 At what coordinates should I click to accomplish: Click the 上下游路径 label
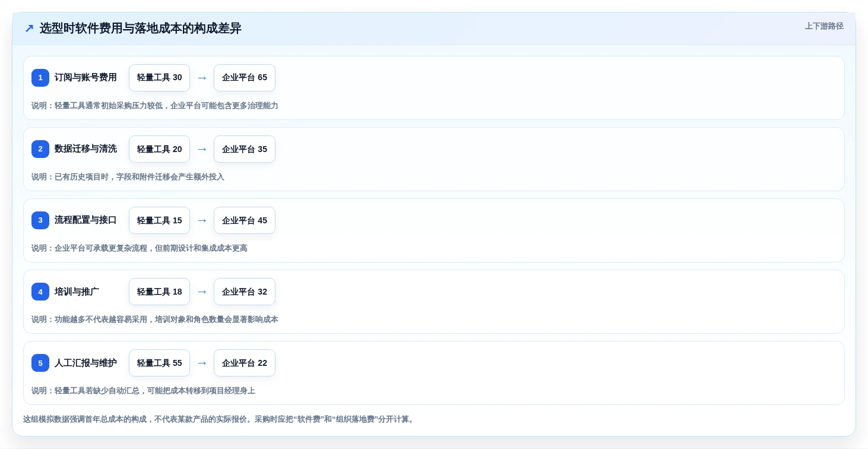click(824, 26)
